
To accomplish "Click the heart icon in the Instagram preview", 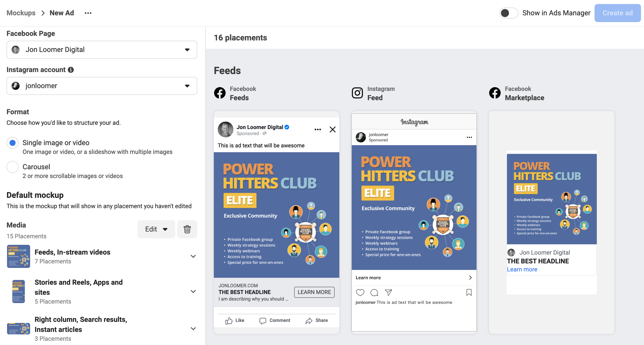I will pos(360,293).
